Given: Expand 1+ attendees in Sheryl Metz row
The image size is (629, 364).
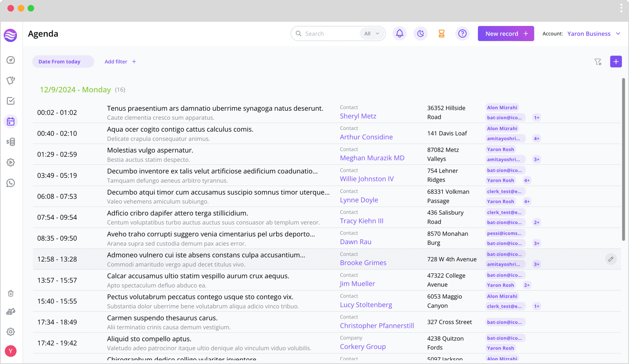Looking at the screenshot, I should pos(537,118).
